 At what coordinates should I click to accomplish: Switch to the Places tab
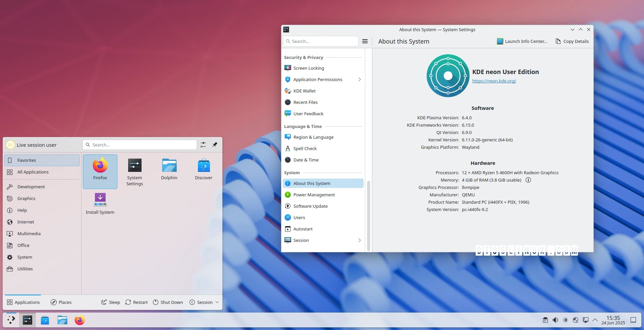point(61,302)
